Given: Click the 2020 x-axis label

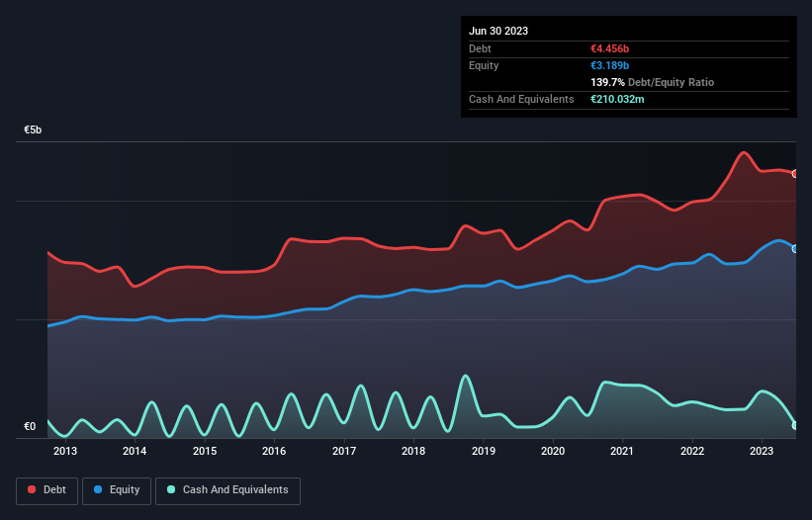Looking at the screenshot, I should point(553,451).
